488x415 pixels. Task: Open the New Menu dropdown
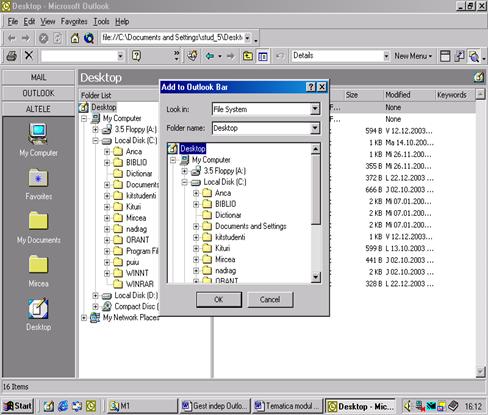(413, 56)
